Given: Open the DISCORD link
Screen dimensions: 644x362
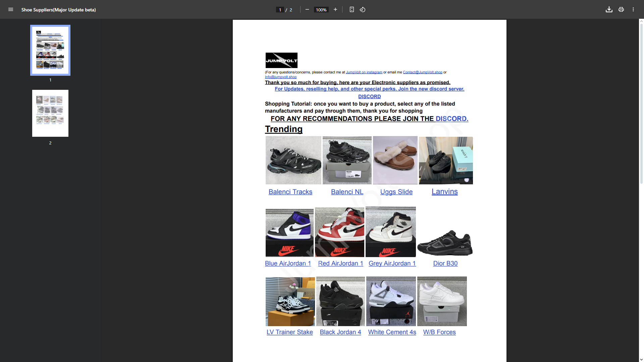Looking at the screenshot, I should pos(369,97).
